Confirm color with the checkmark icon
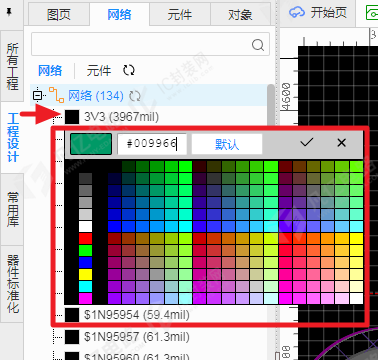 [x=307, y=143]
